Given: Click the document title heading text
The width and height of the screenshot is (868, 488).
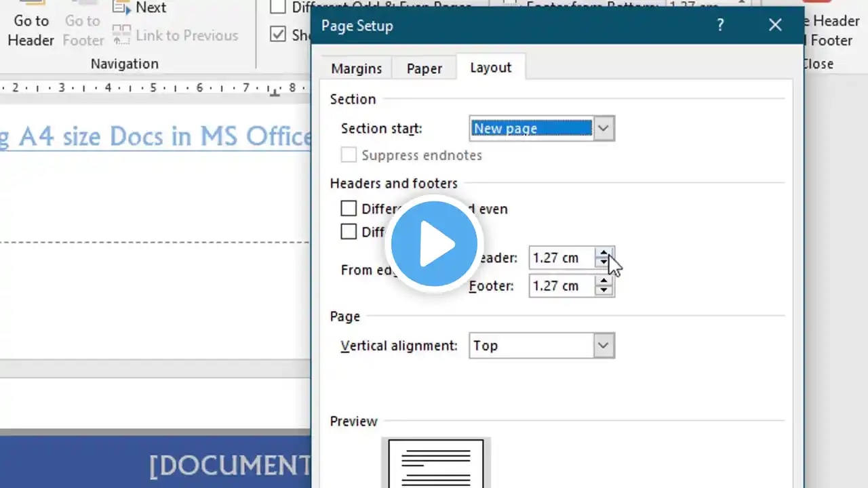Looking at the screenshot, I should coord(155,136).
